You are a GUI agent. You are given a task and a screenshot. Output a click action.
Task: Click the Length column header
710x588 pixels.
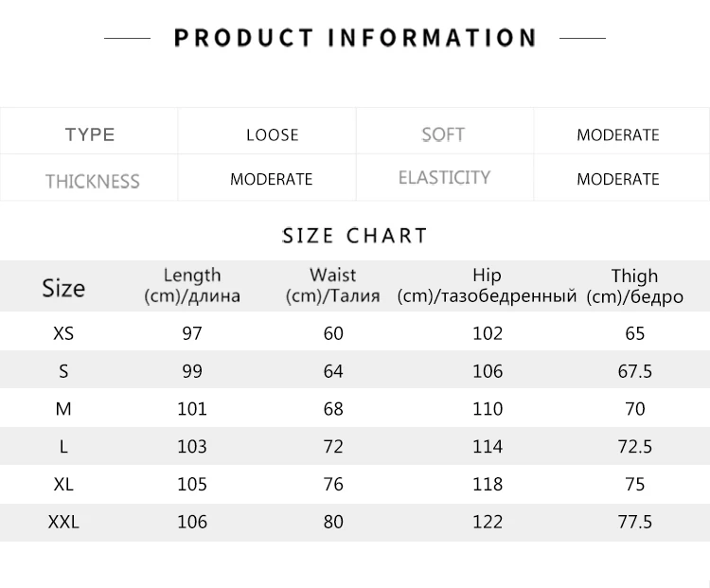coord(192,285)
